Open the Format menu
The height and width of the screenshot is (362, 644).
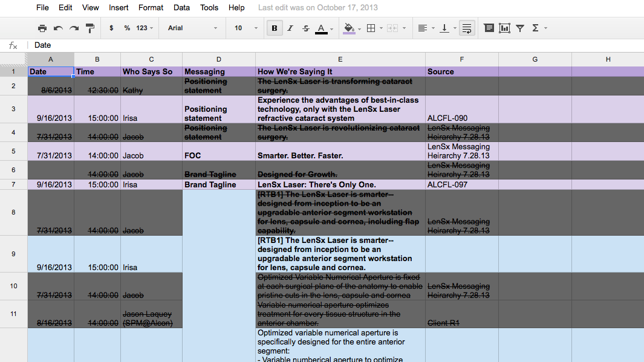coord(151,8)
